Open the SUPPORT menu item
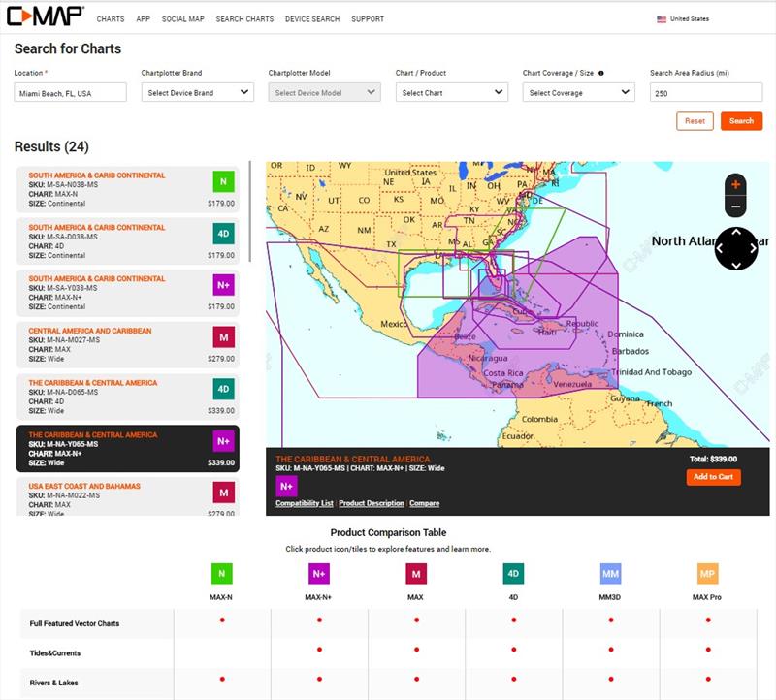 pos(368,19)
